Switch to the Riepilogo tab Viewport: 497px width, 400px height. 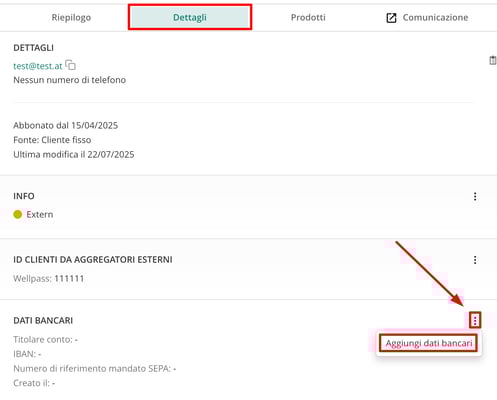(x=71, y=17)
